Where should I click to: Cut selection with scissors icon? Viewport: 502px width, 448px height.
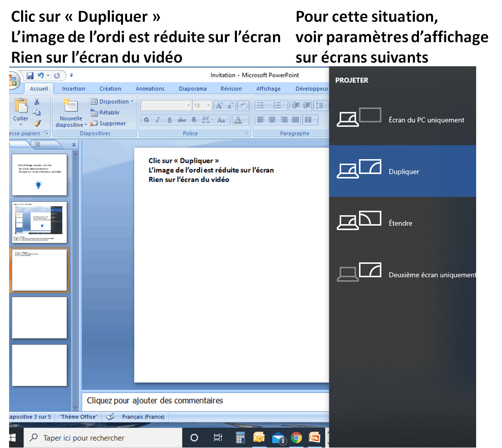[36, 102]
